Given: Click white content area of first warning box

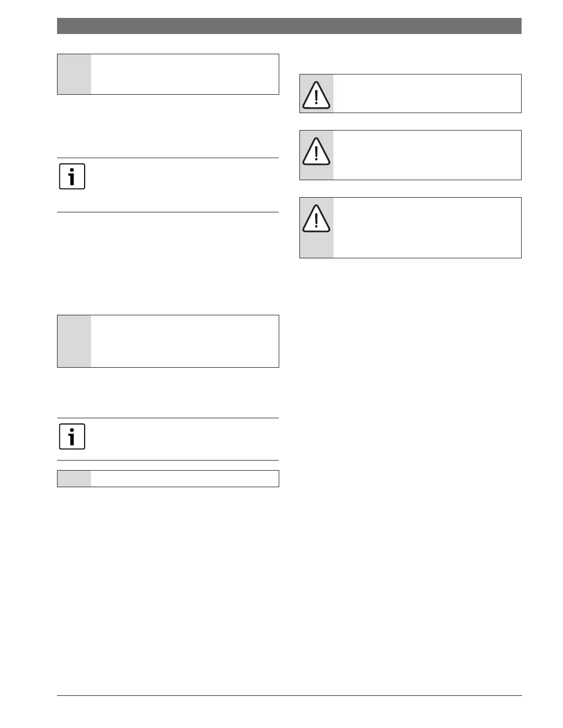Looking at the screenshot, I should (x=427, y=93).
